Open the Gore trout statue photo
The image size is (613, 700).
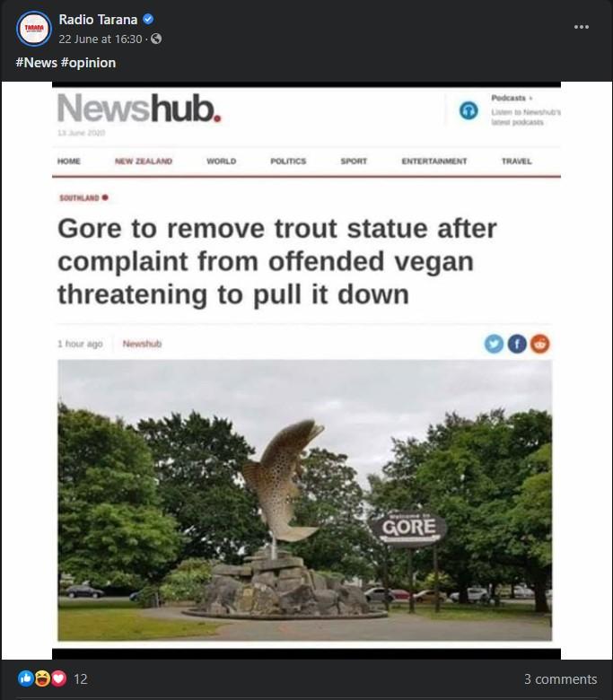[x=305, y=501]
